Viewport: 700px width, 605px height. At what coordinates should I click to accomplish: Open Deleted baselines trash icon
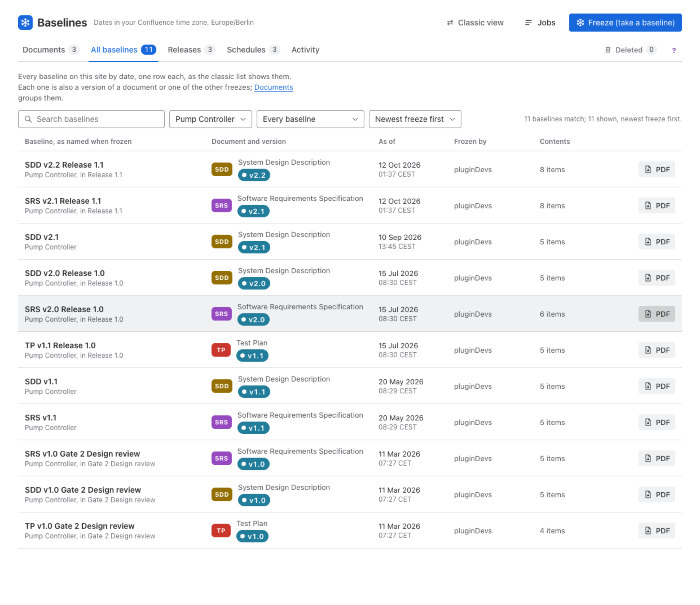pyautogui.click(x=608, y=50)
